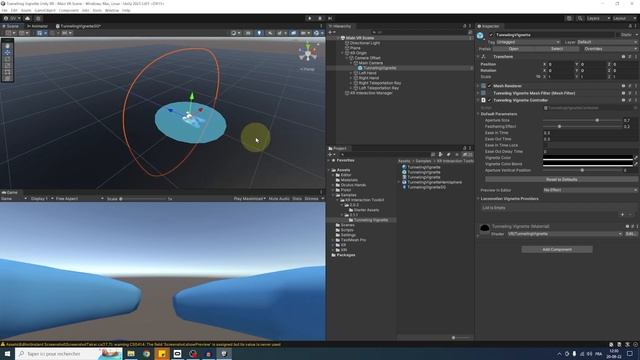Open the Layout dropdown
The width and height of the screenshot is (640, 360).
pos(624,18)
